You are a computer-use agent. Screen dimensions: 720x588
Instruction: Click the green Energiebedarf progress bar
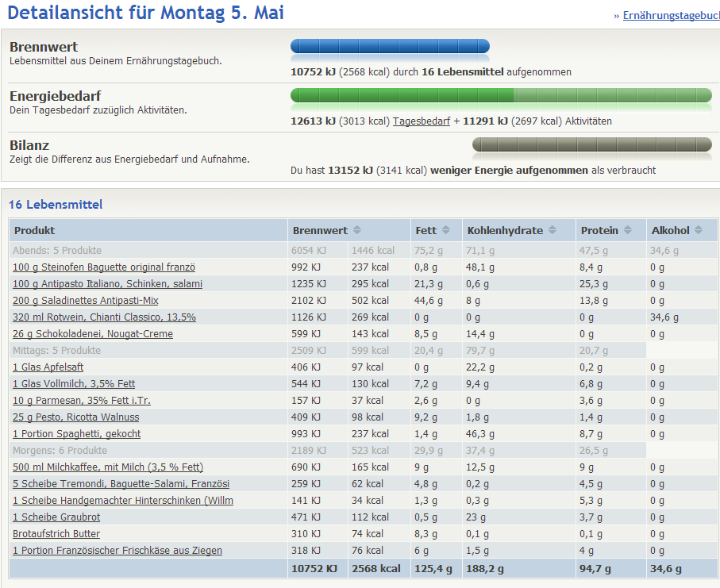[x=501, y=96]
